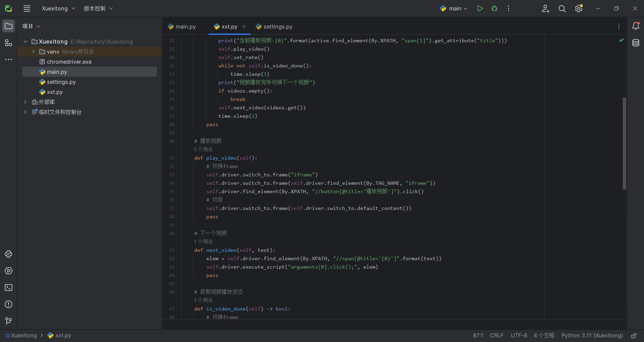The height and width of the screenshot is (342, 644).
Task: Click usages hint above next_video
Action: 203,241
